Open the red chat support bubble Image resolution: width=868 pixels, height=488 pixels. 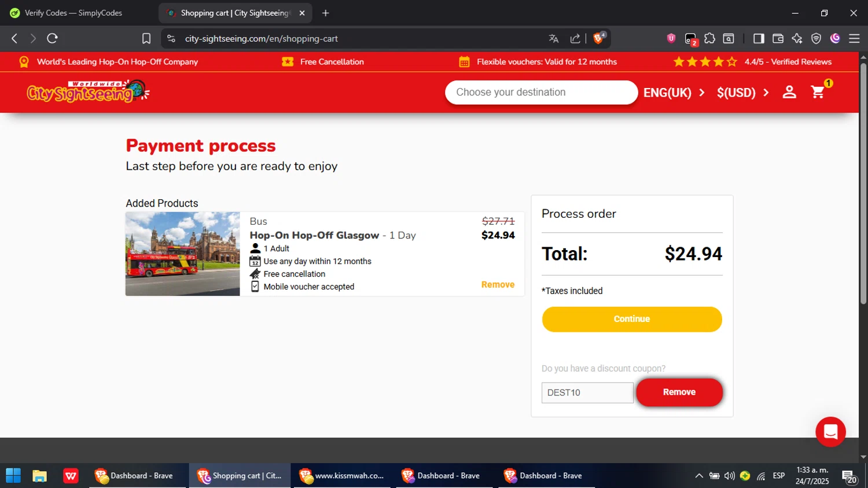(x=830, y=432)
